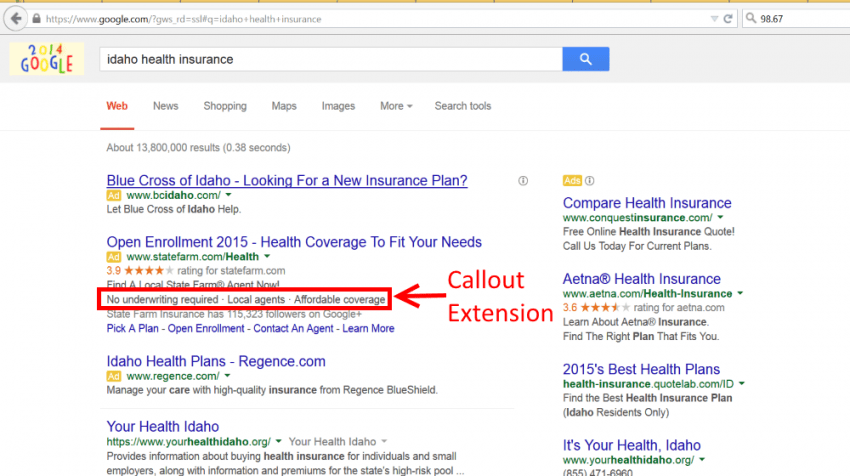
Task: Click the Pick A Plan sitelink
Action: [132, 329]
